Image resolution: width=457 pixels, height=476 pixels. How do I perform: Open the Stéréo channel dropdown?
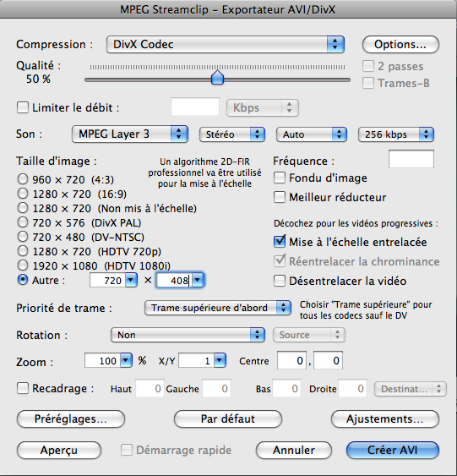coord(232,134)
